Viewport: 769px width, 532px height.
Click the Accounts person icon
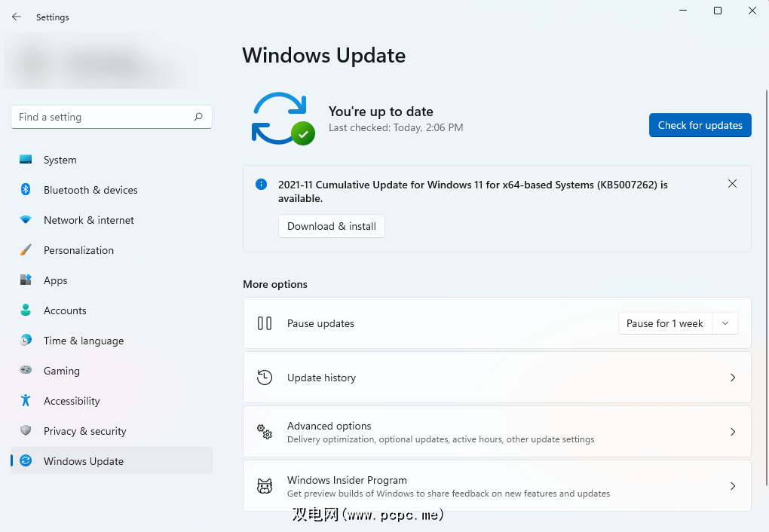[x=26, y=310]
